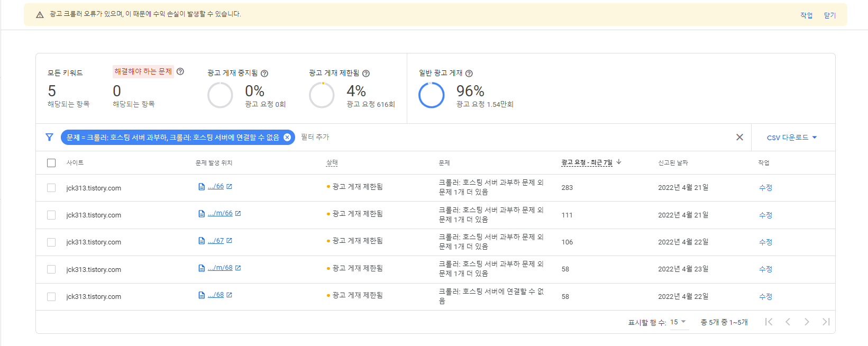
Task: Click page document icon before .../m/66
Action: click(202, 213)
